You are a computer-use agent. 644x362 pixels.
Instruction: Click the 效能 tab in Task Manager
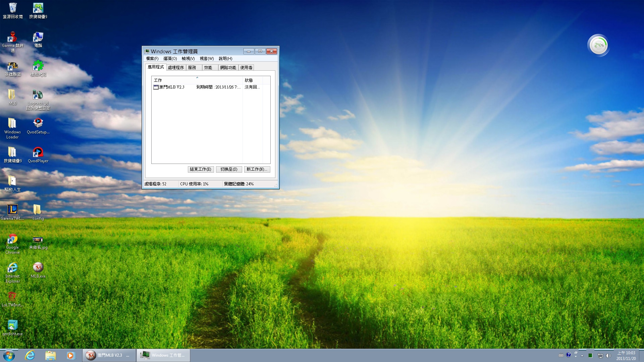(x=208, y=67)
